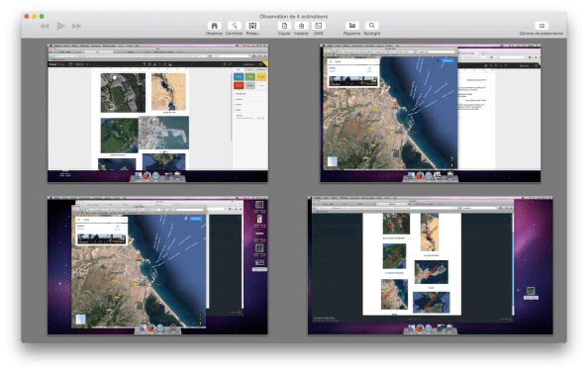
Task: Click Firefox in the bottom-left screen's dock
Action: pos(151,328)
